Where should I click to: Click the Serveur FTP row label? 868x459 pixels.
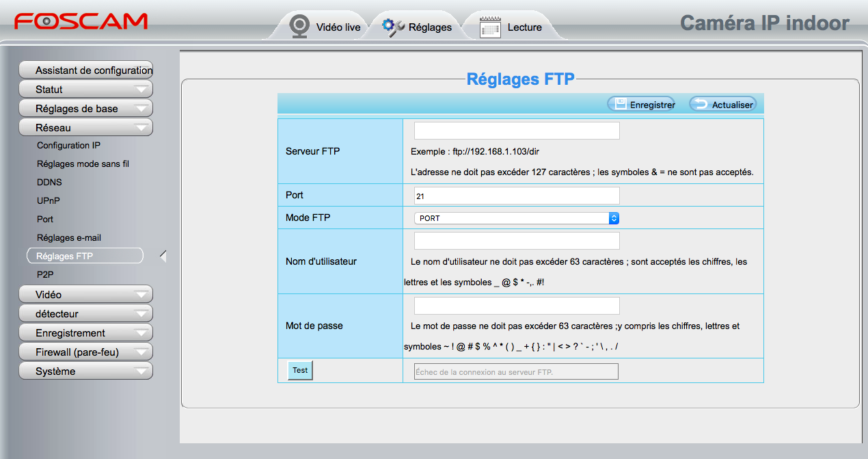click(312, 151)
